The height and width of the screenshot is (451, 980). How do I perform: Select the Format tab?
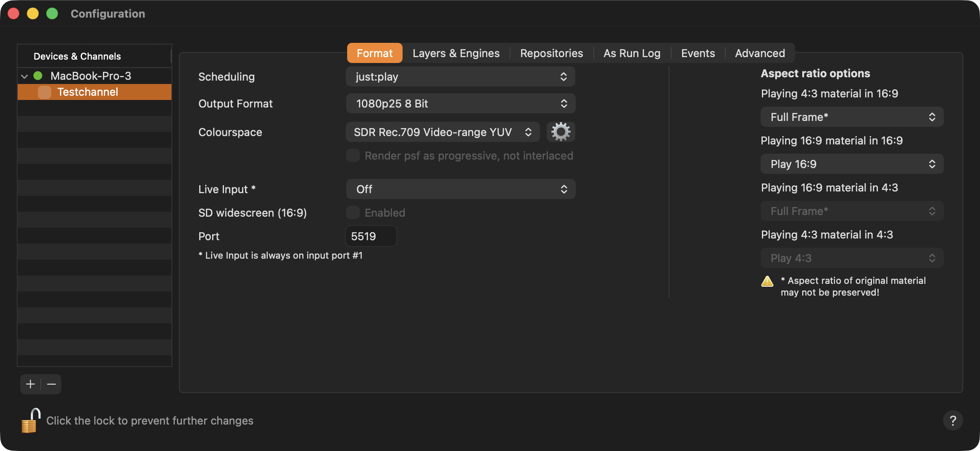pos(374,53)
